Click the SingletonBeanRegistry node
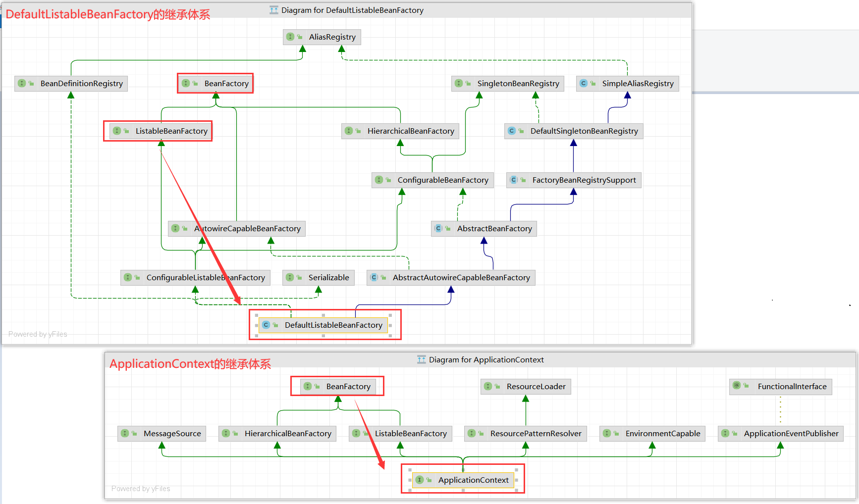859x504 pixels. coord(508,84)
